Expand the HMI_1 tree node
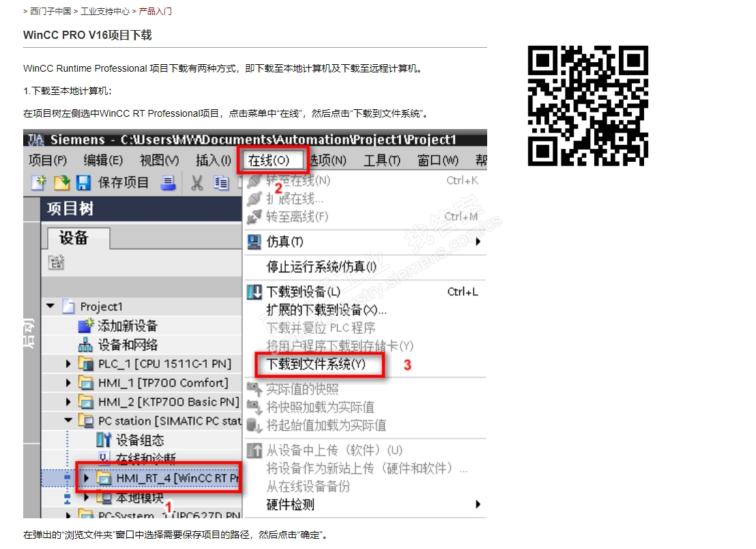This screenshot has height=549, width=756. pos(68,383)
